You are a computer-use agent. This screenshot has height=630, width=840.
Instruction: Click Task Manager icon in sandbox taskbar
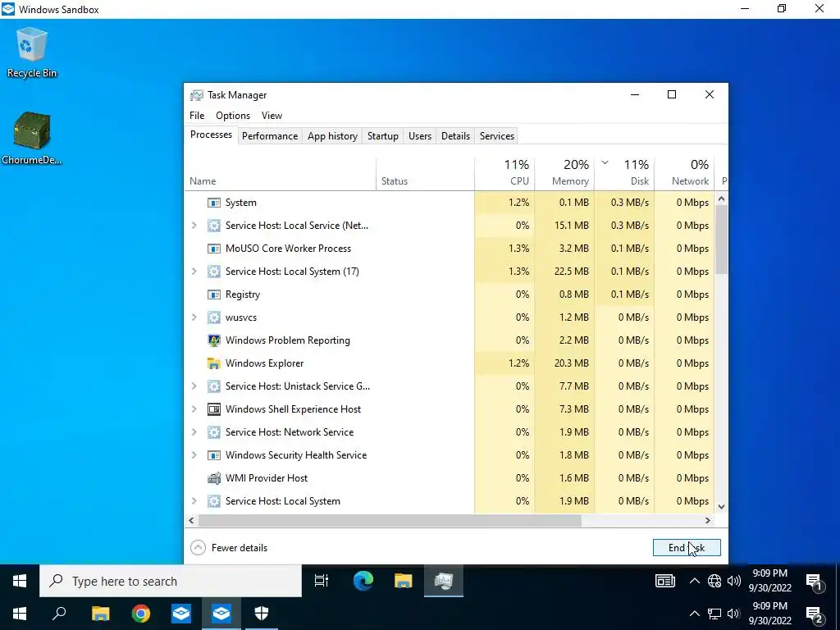click(x=444, y=581)
